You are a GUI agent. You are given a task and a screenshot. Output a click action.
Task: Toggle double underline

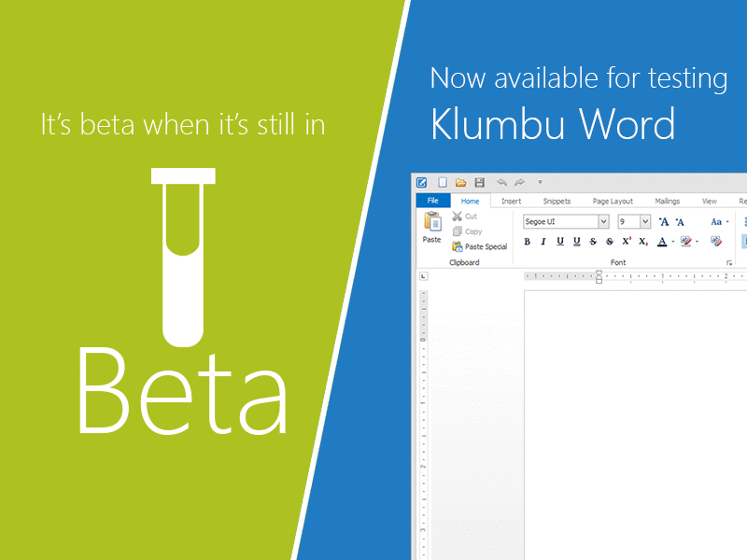point(577,242)
